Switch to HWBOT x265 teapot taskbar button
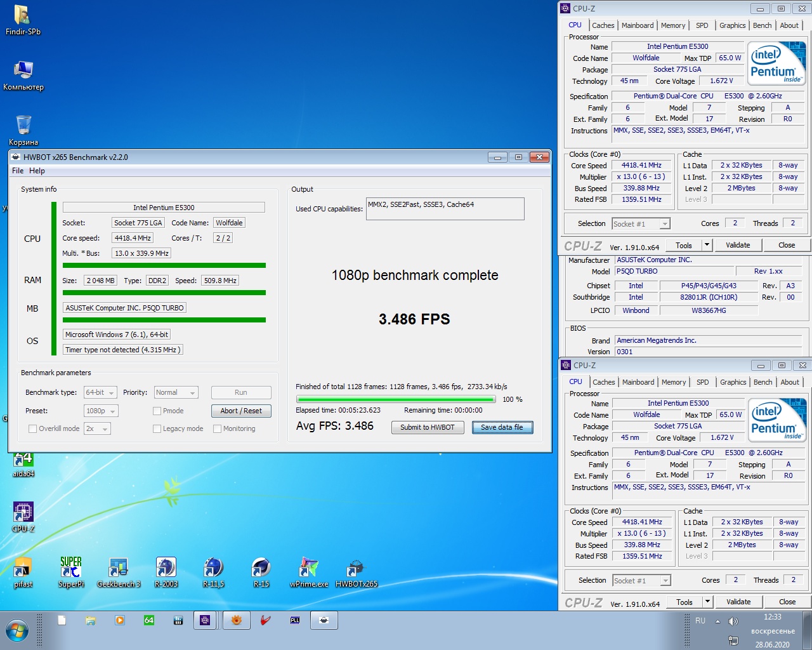Image resolution: width=812 pixels, height=650 pixels. 324,620
